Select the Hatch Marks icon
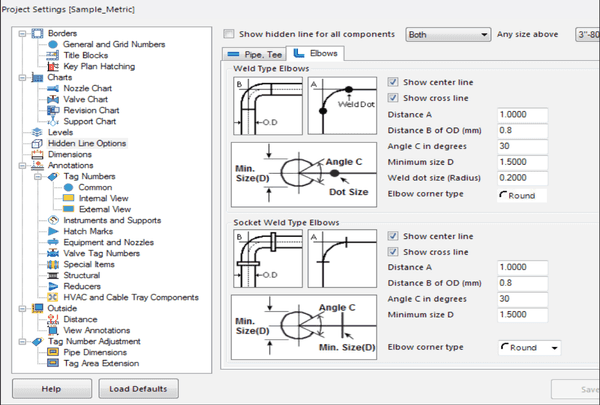This screenshot has height=405, width=600. 54,231
